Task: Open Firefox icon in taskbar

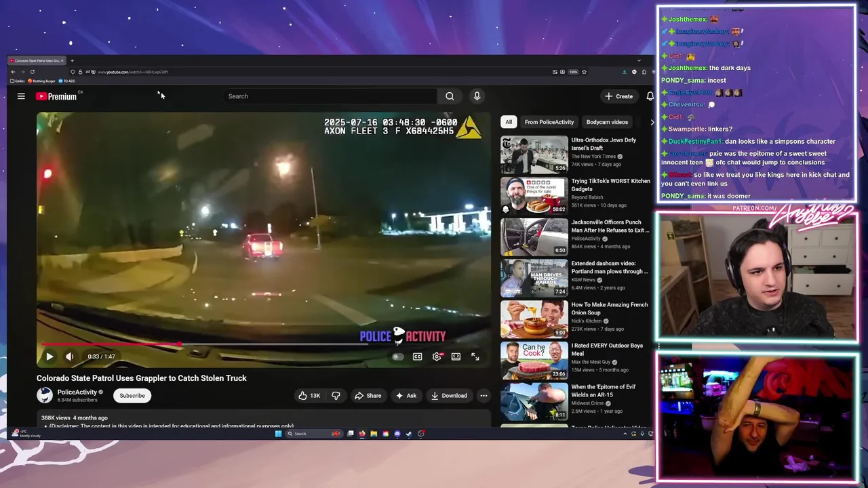Action: coord(362,434)
